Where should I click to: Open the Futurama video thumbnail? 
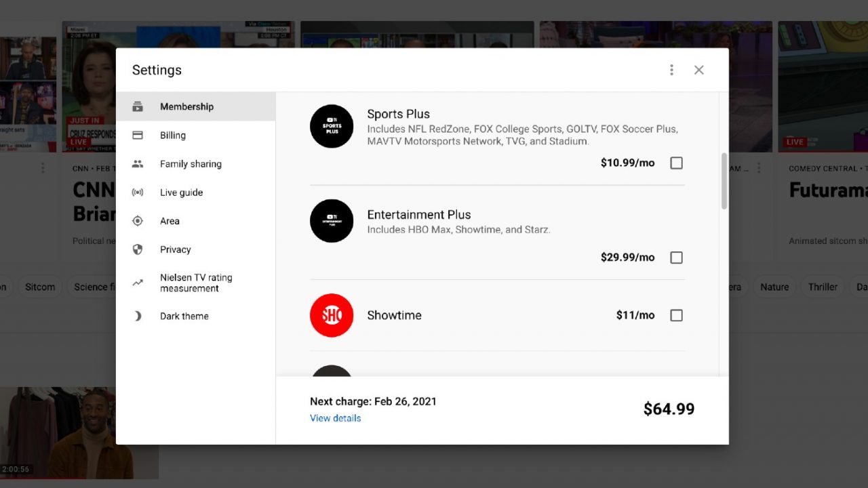pos(823,86)
